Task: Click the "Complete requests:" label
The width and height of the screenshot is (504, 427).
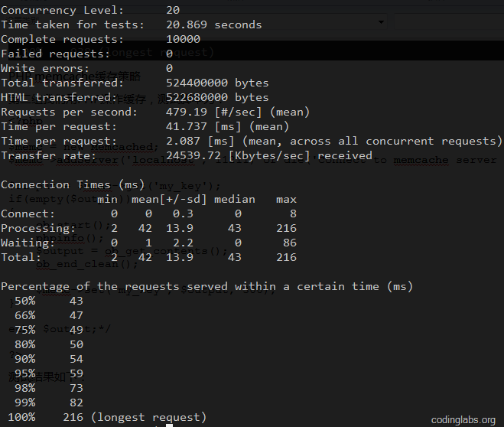Action: (63, 39)
